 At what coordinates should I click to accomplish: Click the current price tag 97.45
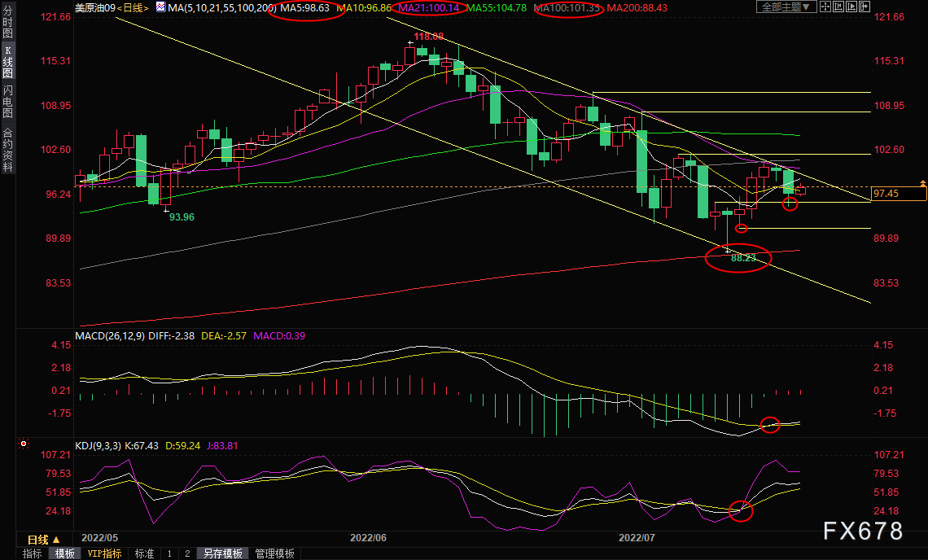899,194
